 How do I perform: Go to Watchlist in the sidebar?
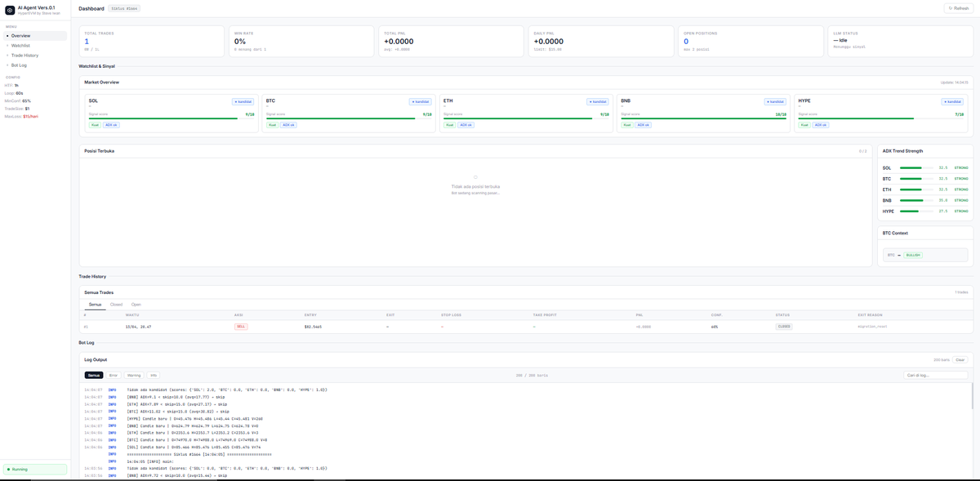coord(35,46)
